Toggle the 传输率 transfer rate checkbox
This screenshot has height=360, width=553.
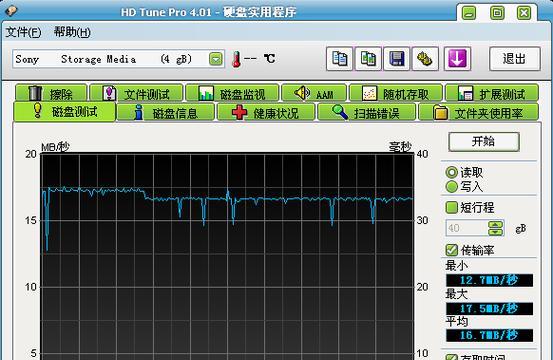tap(451, 250)
